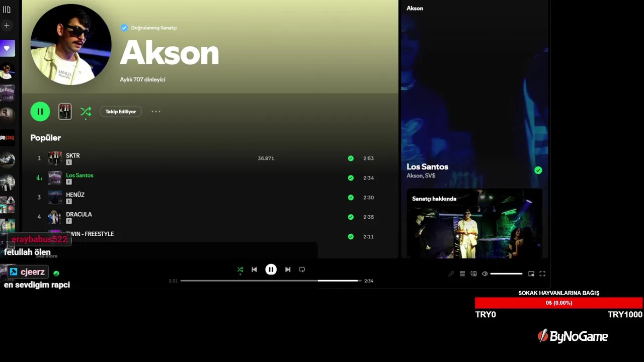Skip to next track
Image resolution: width=644 pixels, height=362 pixels.
coord(288,269)
